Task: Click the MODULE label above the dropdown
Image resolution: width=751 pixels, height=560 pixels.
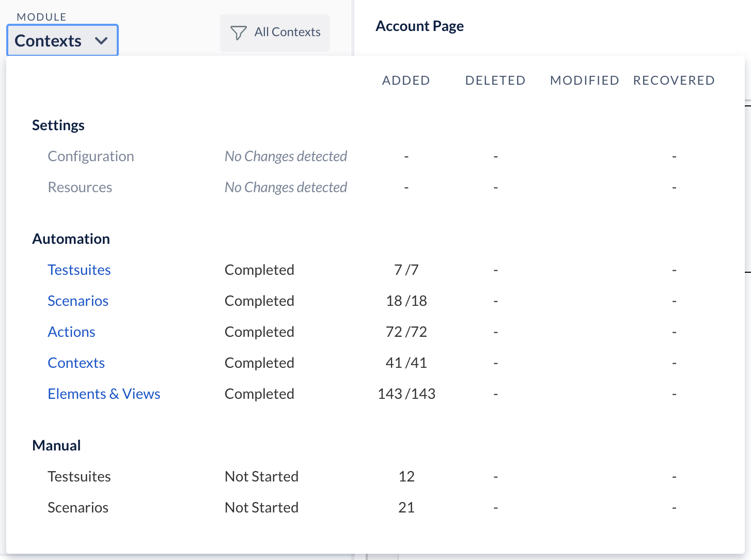Action: [x=41, y=17]
